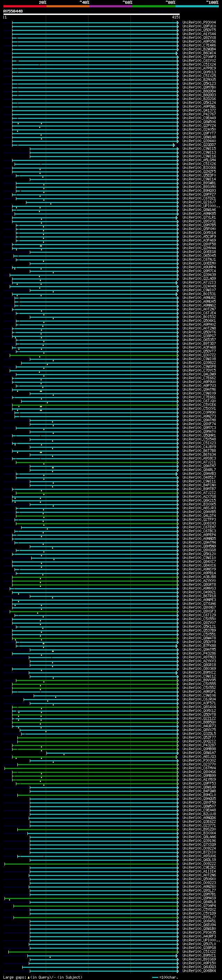Click subject name UniRef100_Q506K1

tap(199, 321)
